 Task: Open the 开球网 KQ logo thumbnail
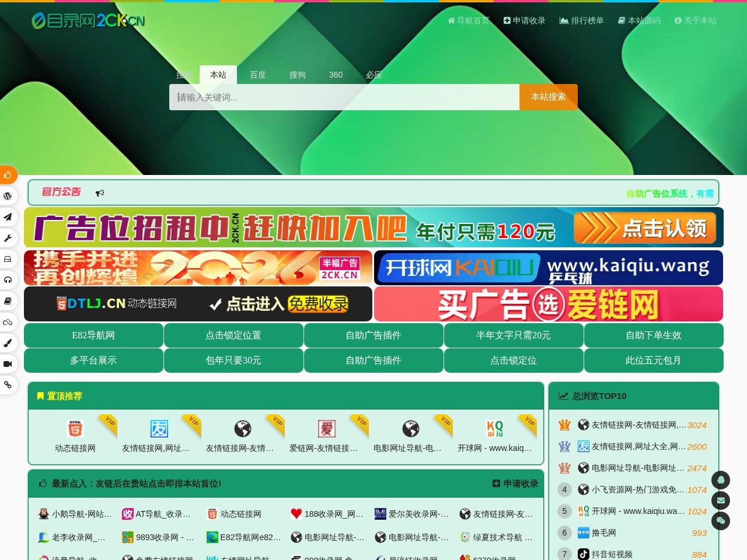click(494, 429)
